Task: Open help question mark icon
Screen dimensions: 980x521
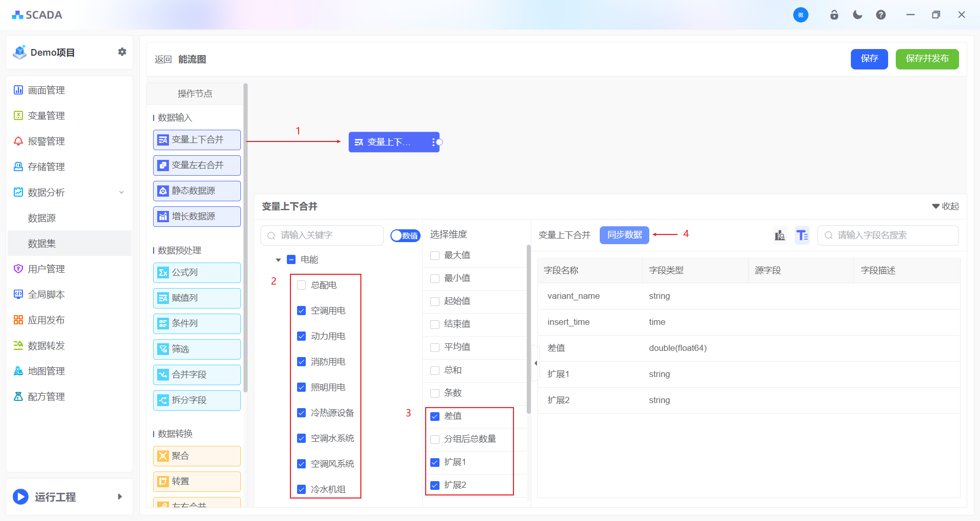Action: 881,15
